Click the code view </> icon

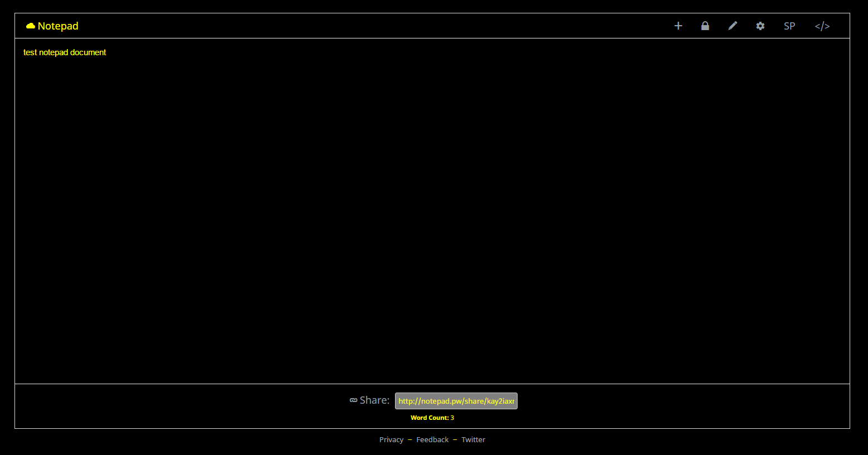(822, 26)
